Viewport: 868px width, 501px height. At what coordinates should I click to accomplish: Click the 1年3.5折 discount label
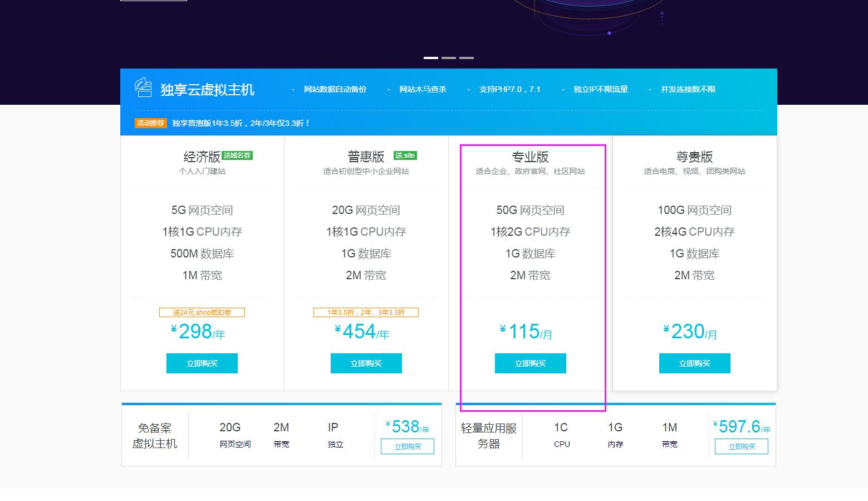366,313
